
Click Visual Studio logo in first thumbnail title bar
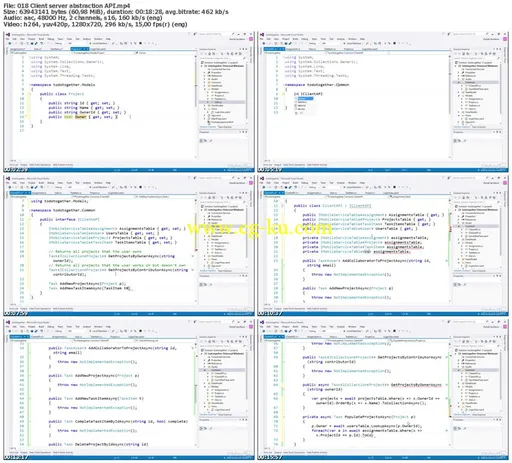[x=8, y=34]
